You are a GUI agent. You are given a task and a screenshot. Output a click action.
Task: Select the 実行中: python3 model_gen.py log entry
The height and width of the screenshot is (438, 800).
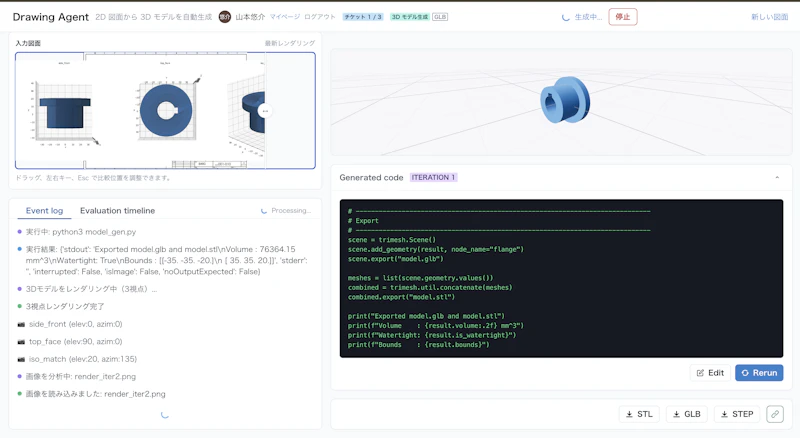tap(81, 232)
